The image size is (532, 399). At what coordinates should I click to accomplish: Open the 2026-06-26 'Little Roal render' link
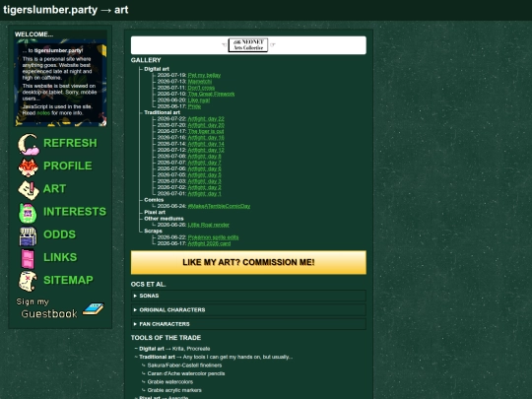tap(208, 225)
